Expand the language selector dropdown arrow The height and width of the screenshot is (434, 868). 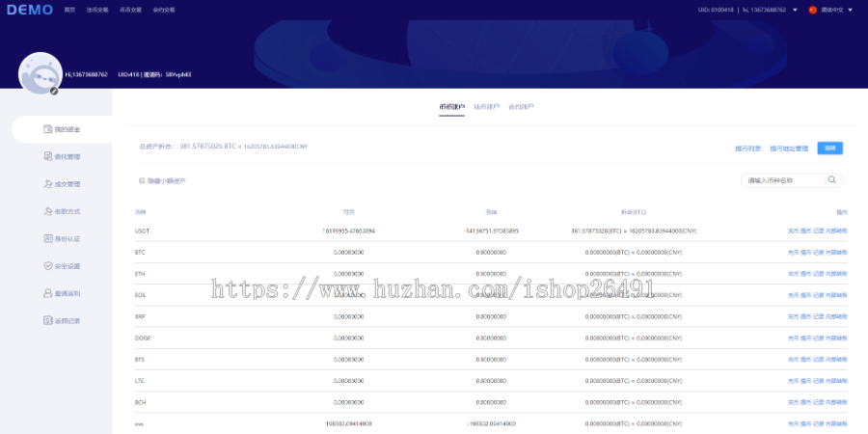pos(851,10)
